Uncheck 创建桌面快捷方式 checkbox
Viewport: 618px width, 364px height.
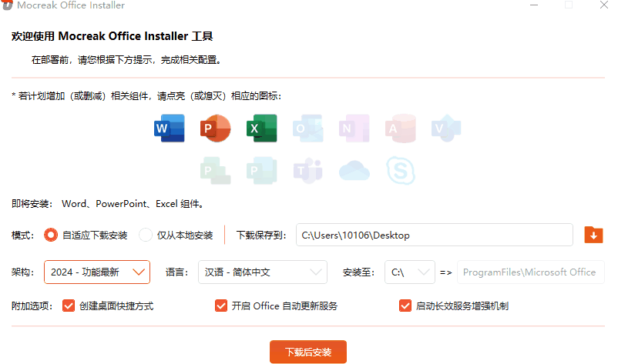(x=69, y=306)
